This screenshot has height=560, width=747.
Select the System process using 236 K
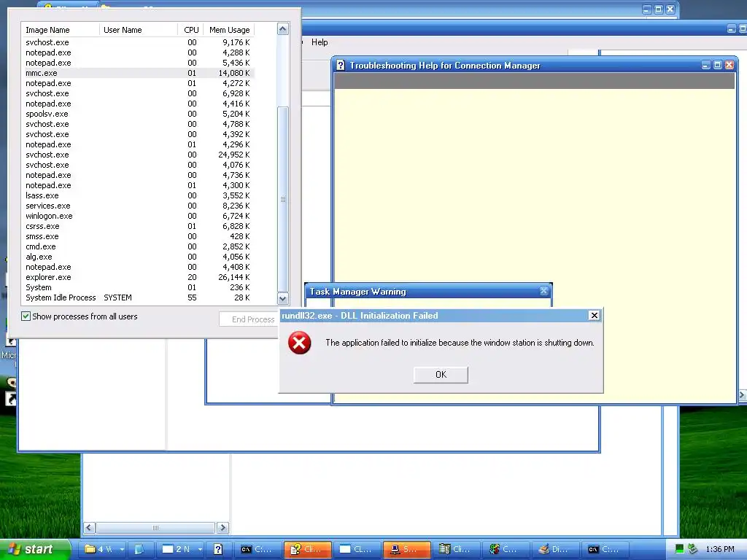click(x=138, y=287)
